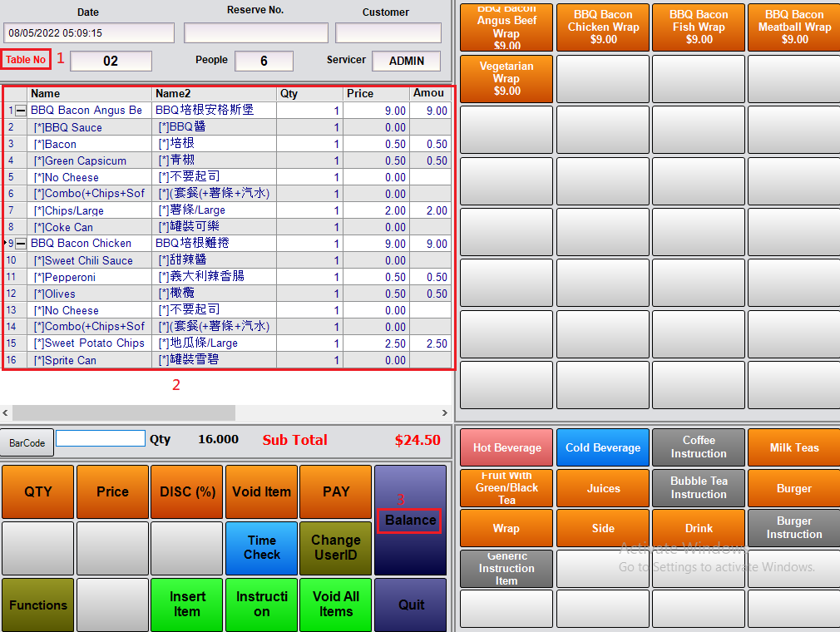Switch to Burger category

pyautogui.click(x=794, y=488)
